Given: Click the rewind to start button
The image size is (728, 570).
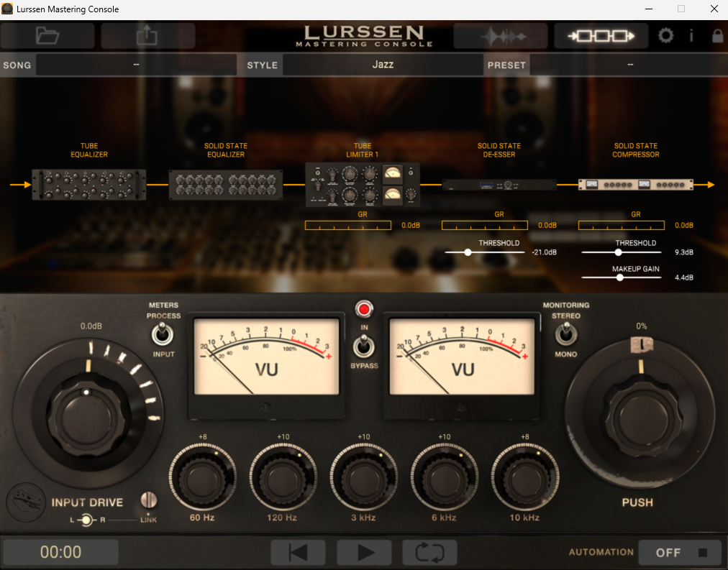Looking at the screenshot, I should [x=298, y=552].
